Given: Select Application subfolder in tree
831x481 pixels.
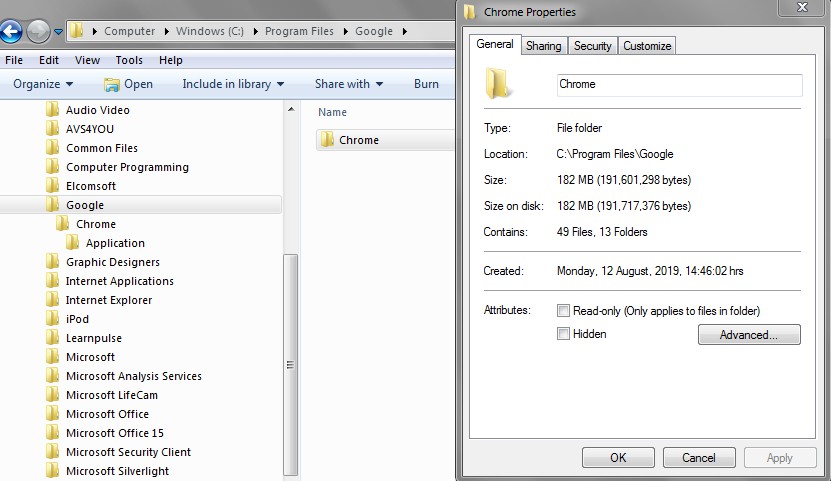Looking at the screenshot, I should pos(115,243).
